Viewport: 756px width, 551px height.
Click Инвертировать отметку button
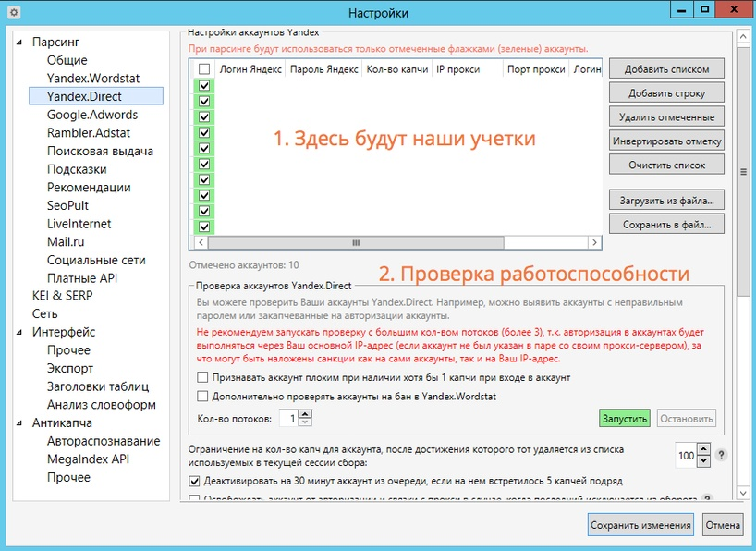click(x=666, y=141)
